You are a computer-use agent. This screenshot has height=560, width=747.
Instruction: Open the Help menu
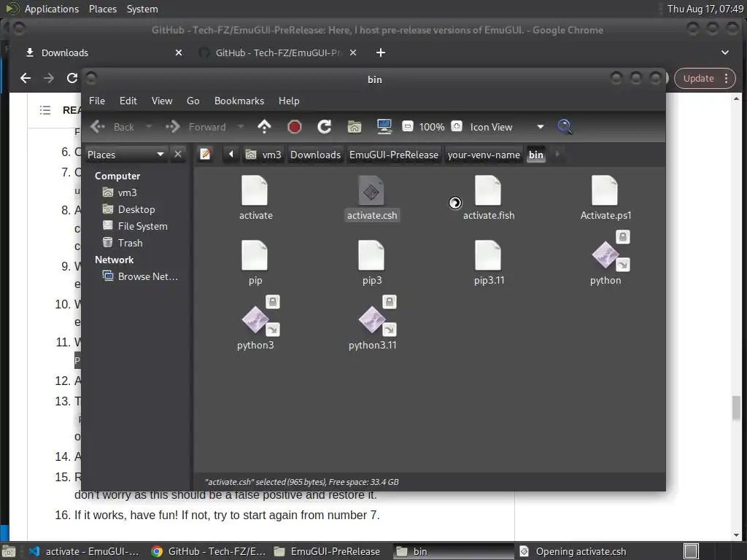(289, 101)
